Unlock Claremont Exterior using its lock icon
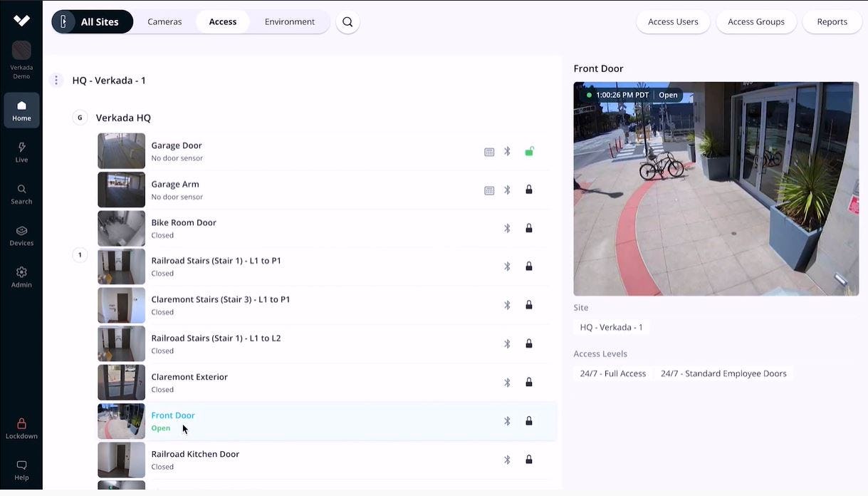This screenshot has height=496, width=868. (x=529, y=382)
